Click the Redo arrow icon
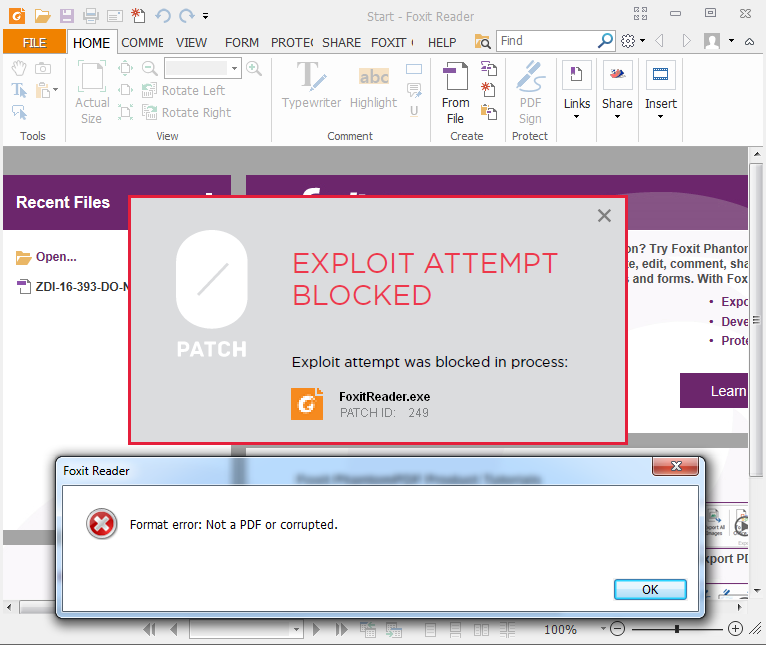Viewport: 766px width, 645px height. [x=187, y=16]
